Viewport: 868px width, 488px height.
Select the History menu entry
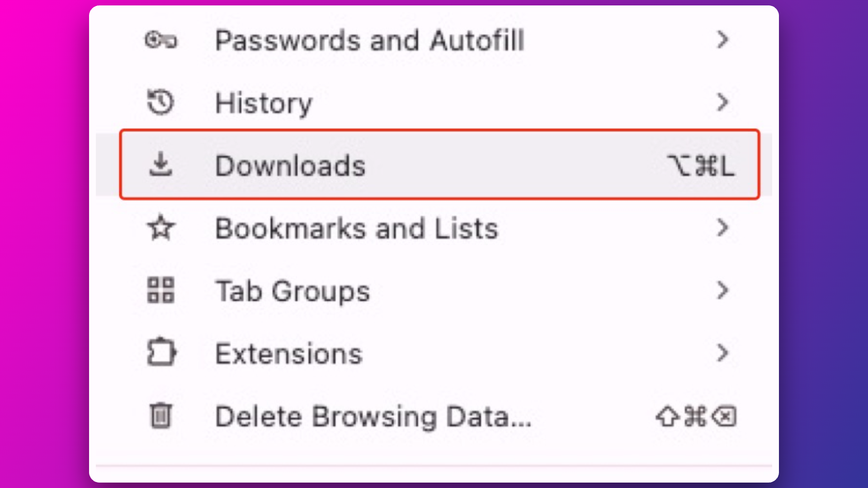click(264, 103)
